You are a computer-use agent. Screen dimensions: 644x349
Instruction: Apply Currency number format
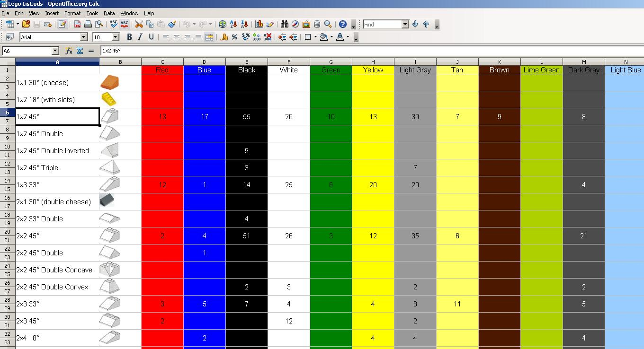pyautogui.click(x=224, y=37)
